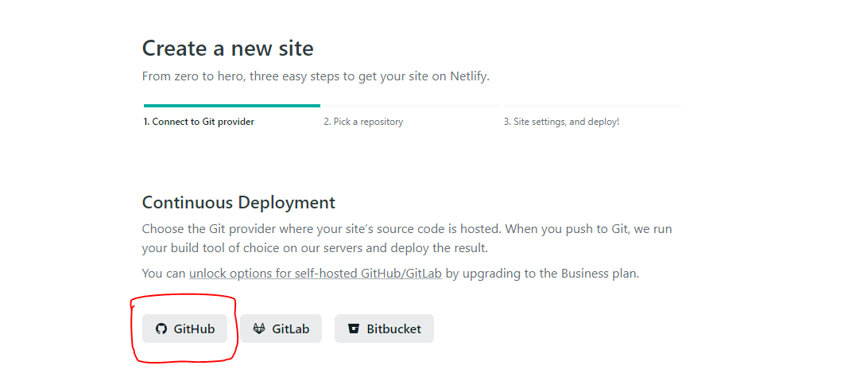Screen dimensions: 868x381
Task: Click the From zero to hero subtitle
Action: point(316,76)
